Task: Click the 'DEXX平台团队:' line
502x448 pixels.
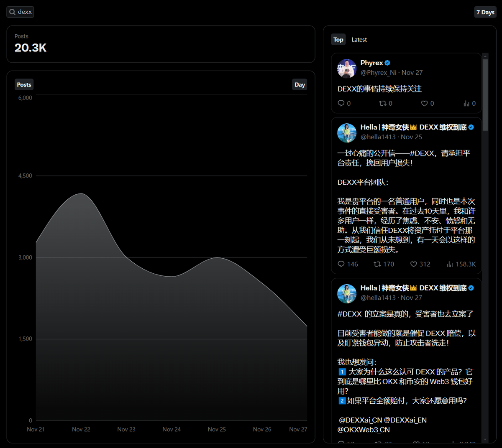Action: pyautogui.click(x=363, y=182)
